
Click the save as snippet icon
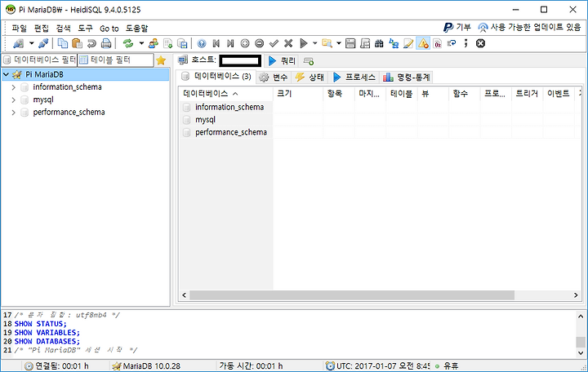click(365, 43)
